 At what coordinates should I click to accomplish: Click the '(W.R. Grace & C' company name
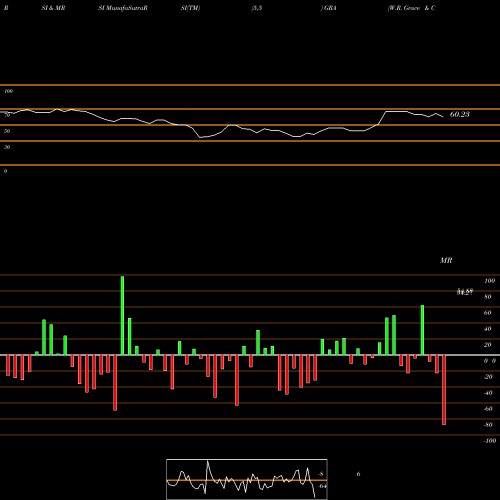(x=412, y=8)
